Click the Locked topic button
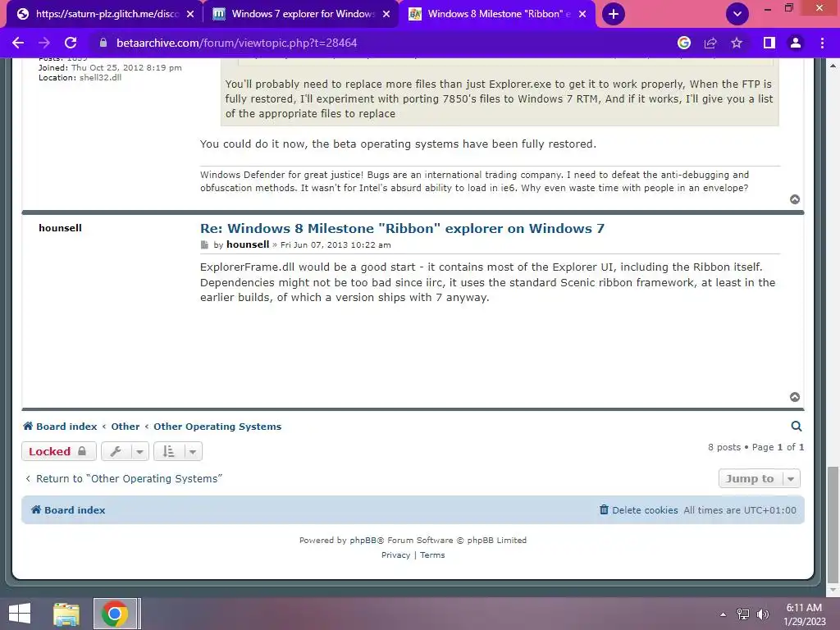Image resolution: width=840 pixels, height=630 pixels. click(x=58, y=451)
